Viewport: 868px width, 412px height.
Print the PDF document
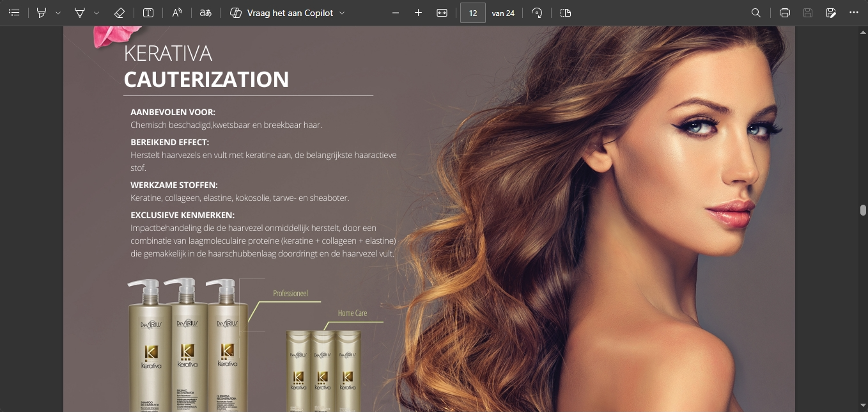(785, 13)
